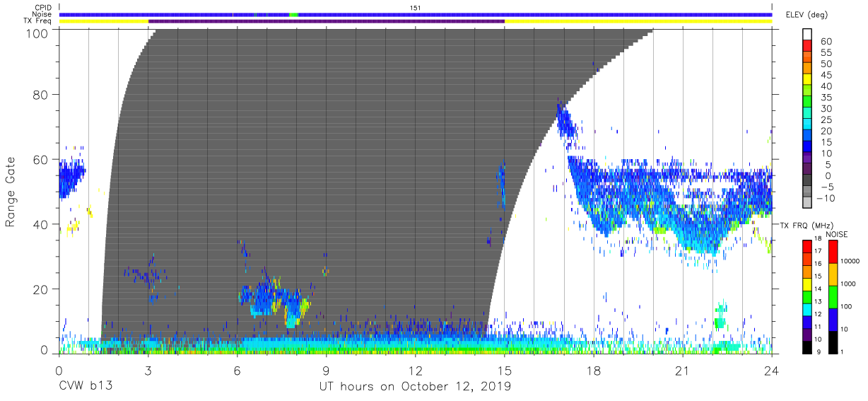The height and width of the screenshot is (401, 868).
Task: Click the '12' tick on UT hours axis
Action: [x=416, y=370]
